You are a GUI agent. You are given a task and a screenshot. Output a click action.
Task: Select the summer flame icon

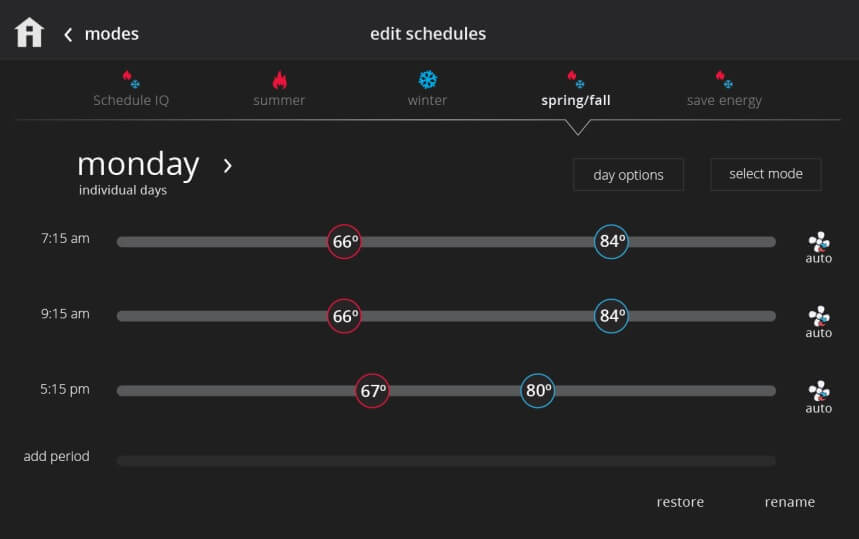279,80
